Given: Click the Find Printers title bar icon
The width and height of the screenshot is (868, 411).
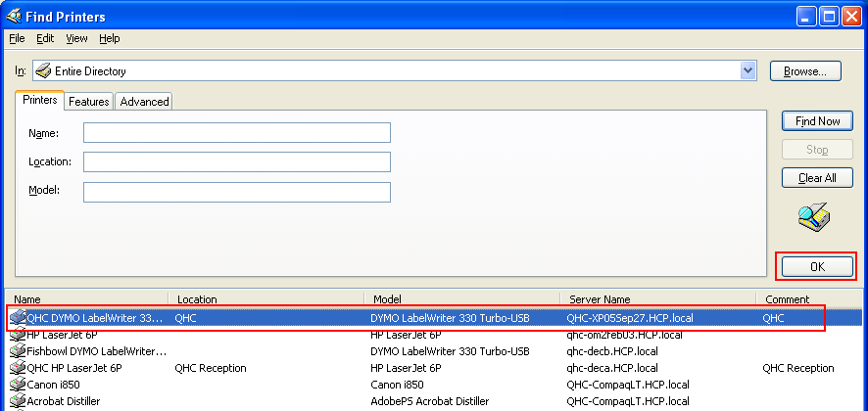Looking at the screenshot, I should click(14, 16).
